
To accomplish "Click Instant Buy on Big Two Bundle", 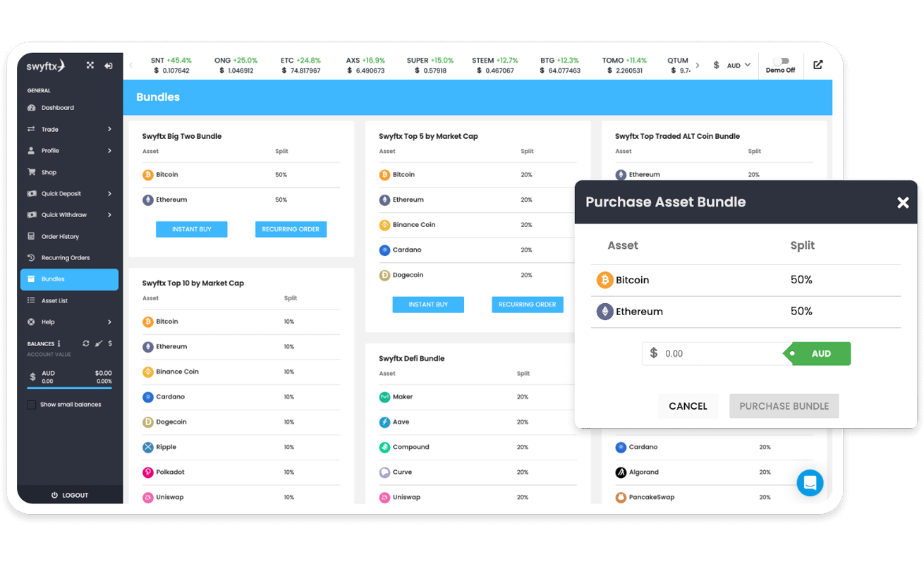I will click(x=192, y=229).
